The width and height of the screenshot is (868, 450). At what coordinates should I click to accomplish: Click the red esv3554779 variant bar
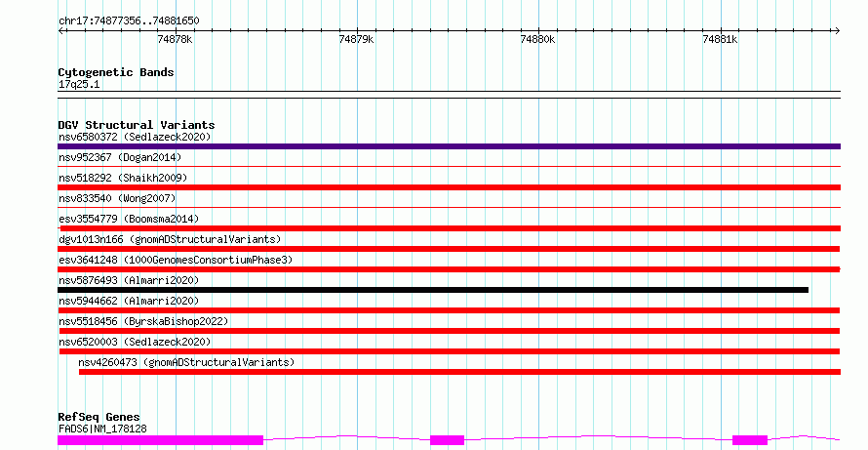tap(450, 228)
